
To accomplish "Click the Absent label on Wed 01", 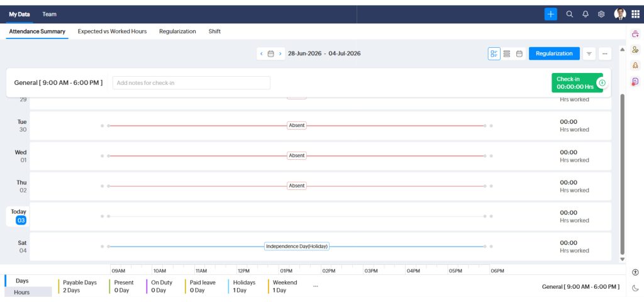I will (x=297, y=156).
